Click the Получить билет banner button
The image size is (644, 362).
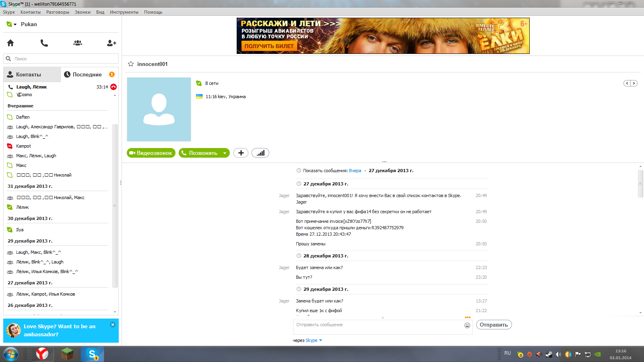(269, 46)
